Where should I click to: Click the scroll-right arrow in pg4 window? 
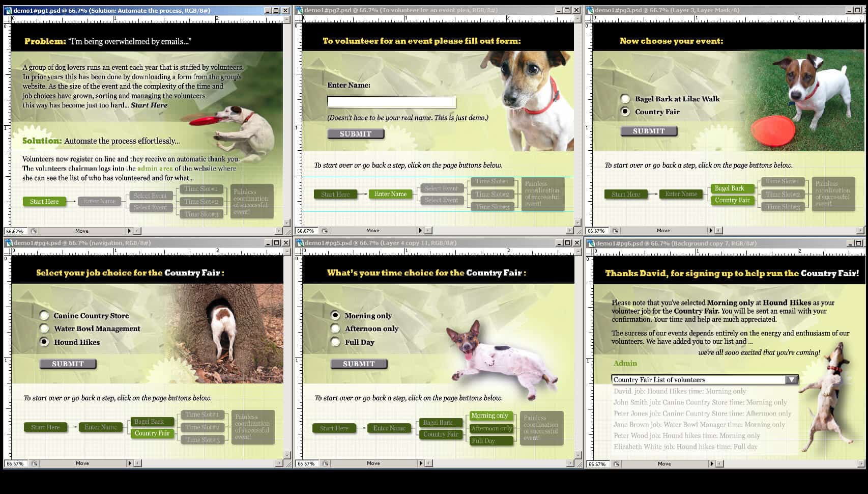[279, 463]
